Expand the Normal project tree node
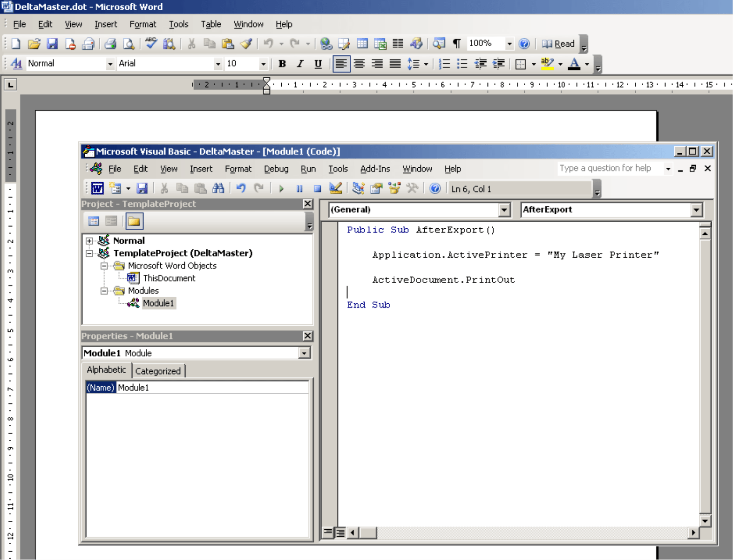Screen dimensions: 733x560 pyautogui.click(x=89, y=241)
